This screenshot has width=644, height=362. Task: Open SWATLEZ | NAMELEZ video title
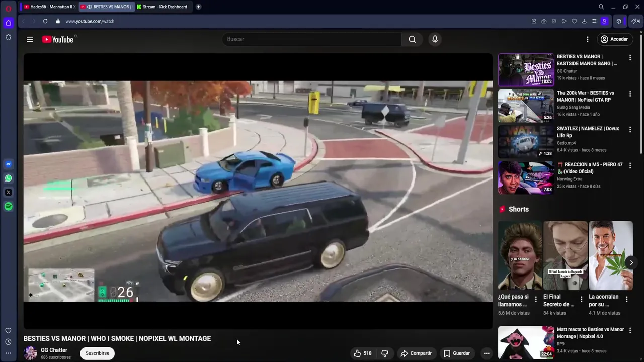(x=588, y=132)
